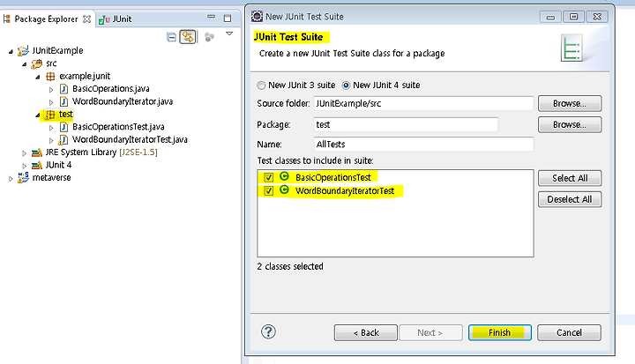Viewport: 635px width, 364px height.
Task: Click the src source folder icon
Action: [x=36, y=63]
